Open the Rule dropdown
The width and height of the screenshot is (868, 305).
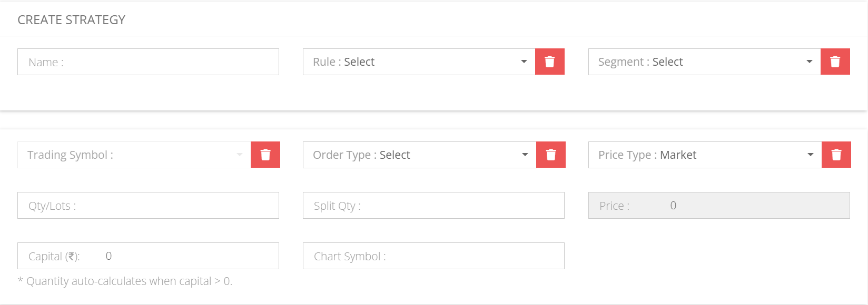419,62
